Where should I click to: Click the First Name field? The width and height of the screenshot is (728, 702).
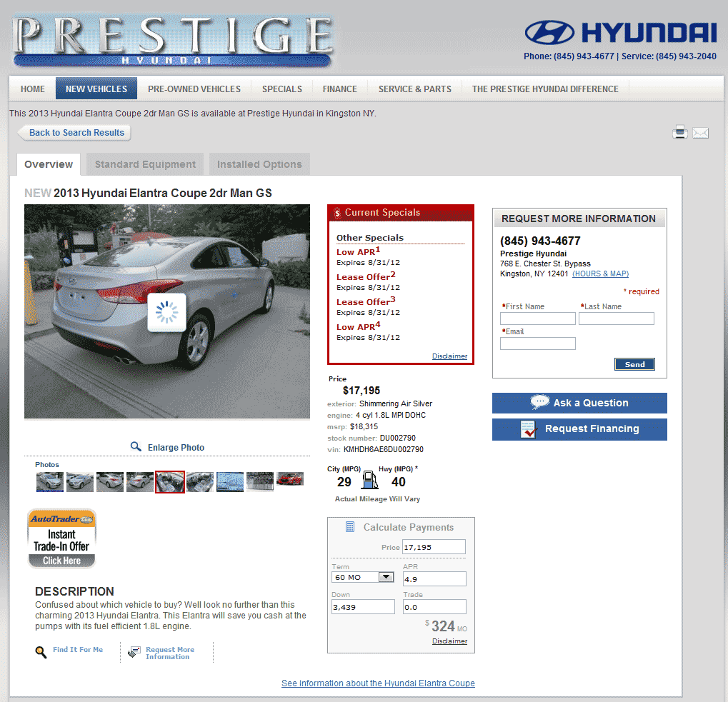[x=538, y=319]
